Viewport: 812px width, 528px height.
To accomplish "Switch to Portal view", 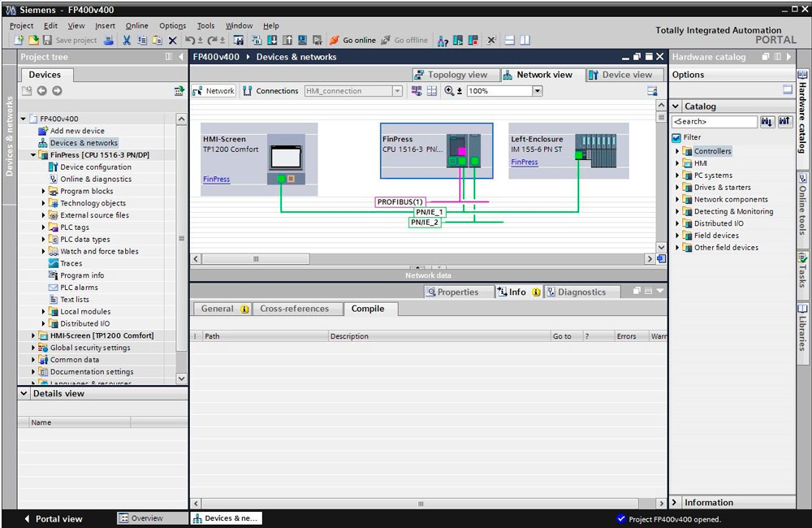I will [54, 519].
